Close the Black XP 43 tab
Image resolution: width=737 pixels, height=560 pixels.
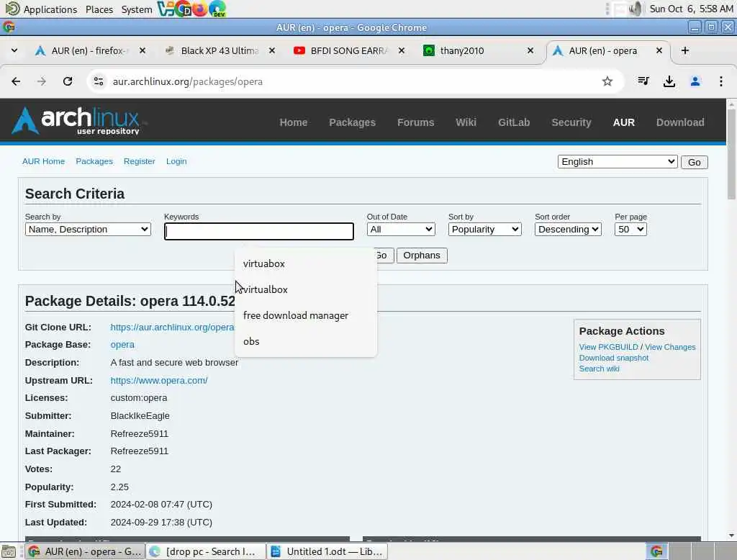[x=271, y=50]
